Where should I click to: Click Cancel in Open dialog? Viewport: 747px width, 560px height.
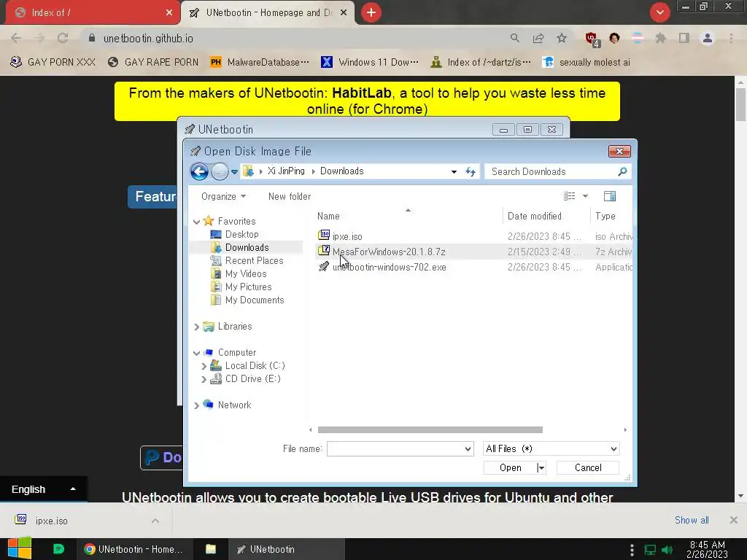pyautogui.click(x=588, y=467)
